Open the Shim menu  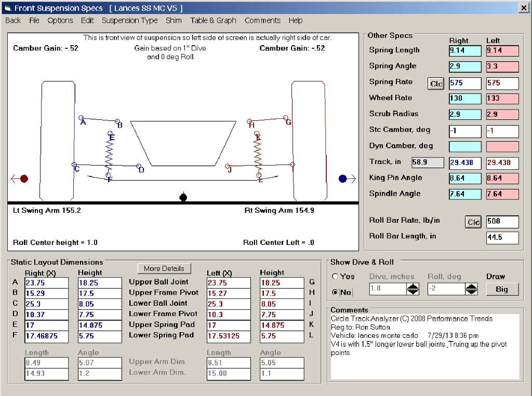(174, 21)
